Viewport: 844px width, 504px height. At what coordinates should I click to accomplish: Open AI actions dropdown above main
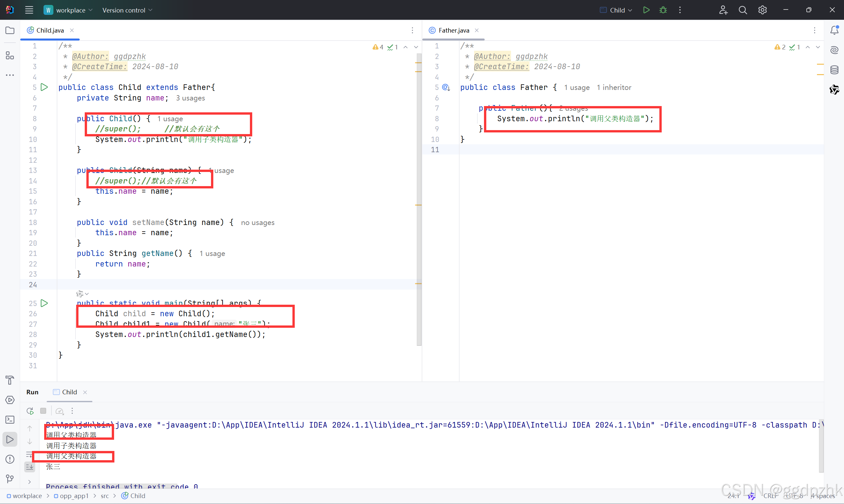[82, 294]
